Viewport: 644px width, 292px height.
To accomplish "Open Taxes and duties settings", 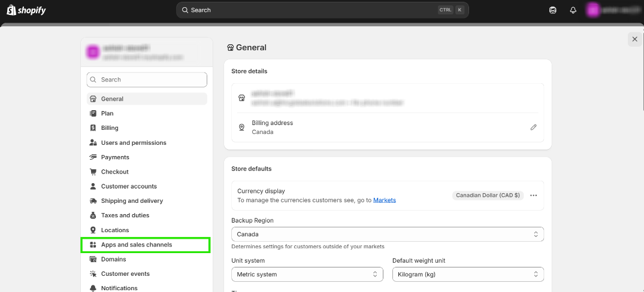I will click(x=125, y=215).
